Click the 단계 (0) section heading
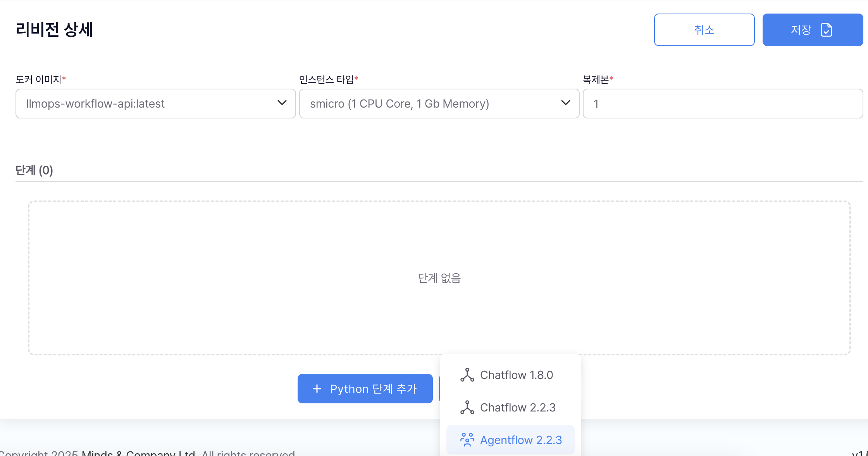 34,170
